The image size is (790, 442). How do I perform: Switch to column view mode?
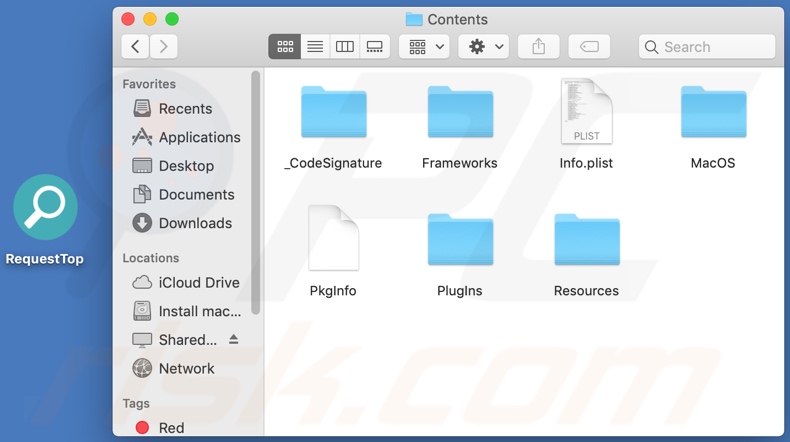pyautogui.click(x=345, y=47)
